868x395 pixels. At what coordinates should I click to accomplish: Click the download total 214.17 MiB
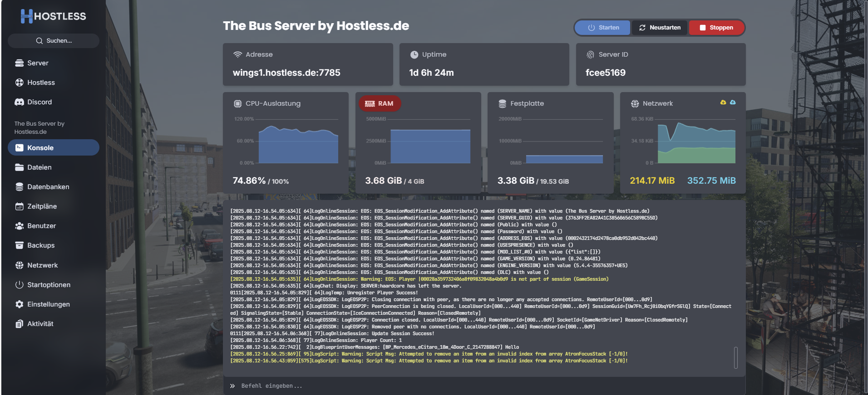pos(652,180)
